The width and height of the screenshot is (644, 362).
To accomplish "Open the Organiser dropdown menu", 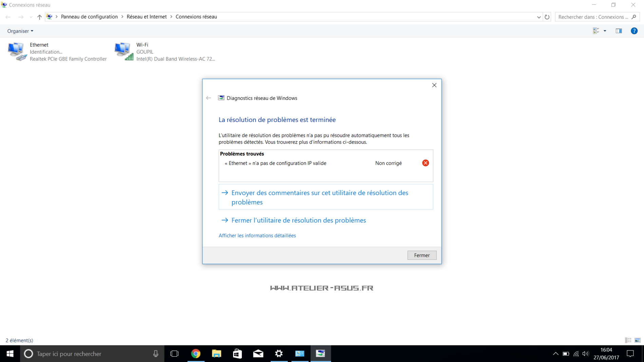I will point(20,31).
